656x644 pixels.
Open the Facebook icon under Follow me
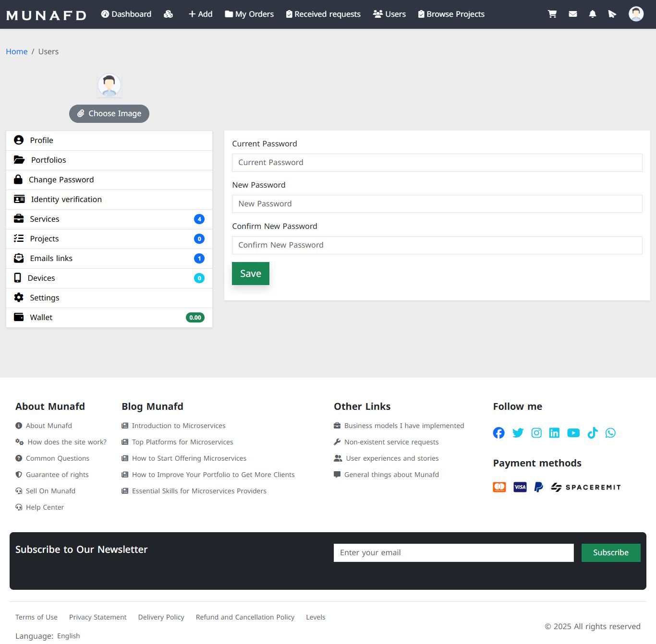pos(498,433)
